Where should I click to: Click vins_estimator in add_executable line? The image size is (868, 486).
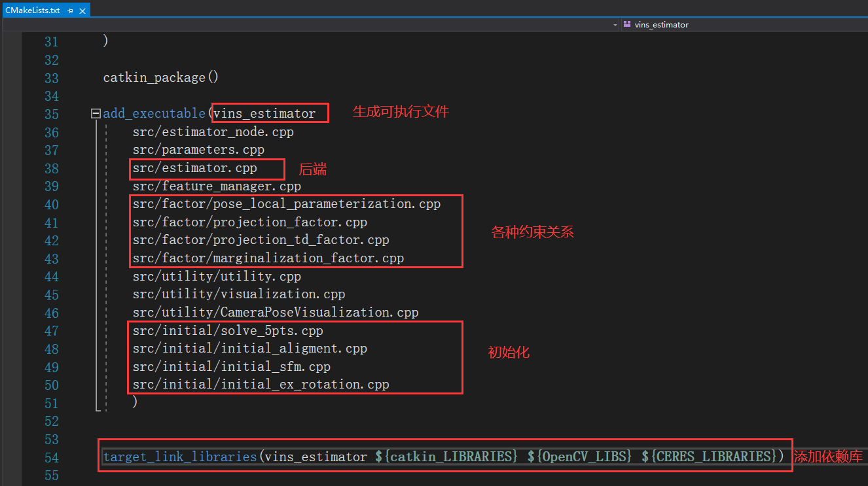coord(264,114)
